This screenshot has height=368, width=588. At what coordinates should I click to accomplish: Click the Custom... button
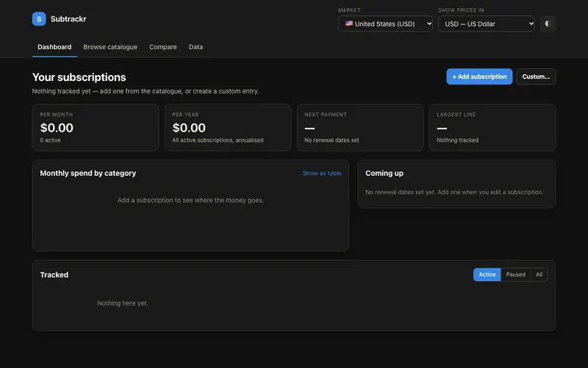536,77
